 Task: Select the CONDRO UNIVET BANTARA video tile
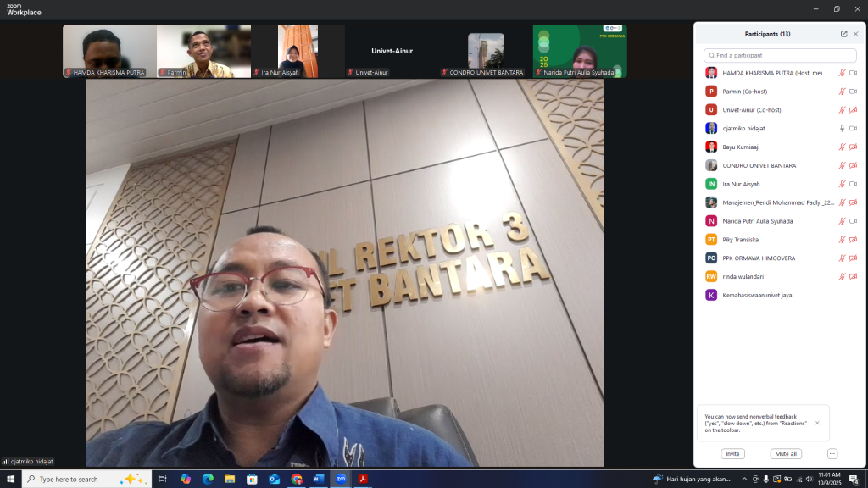point(486,51)
